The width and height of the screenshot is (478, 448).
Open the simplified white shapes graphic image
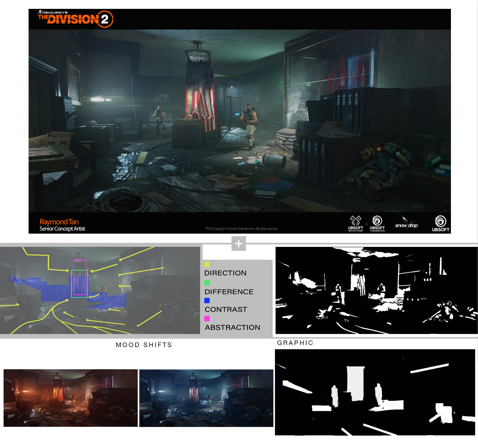375,392
